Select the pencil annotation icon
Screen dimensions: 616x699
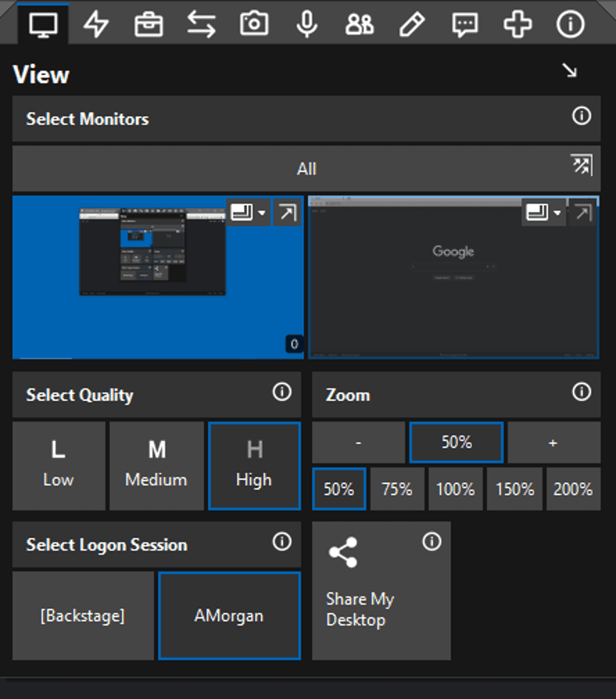tap(413, 24)
